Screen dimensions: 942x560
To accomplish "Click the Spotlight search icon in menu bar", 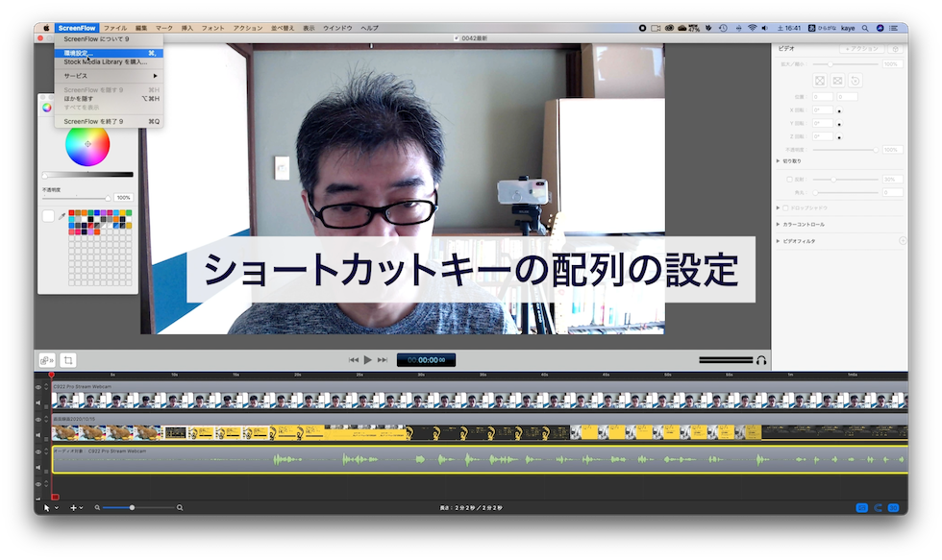I will coord(865,28).
